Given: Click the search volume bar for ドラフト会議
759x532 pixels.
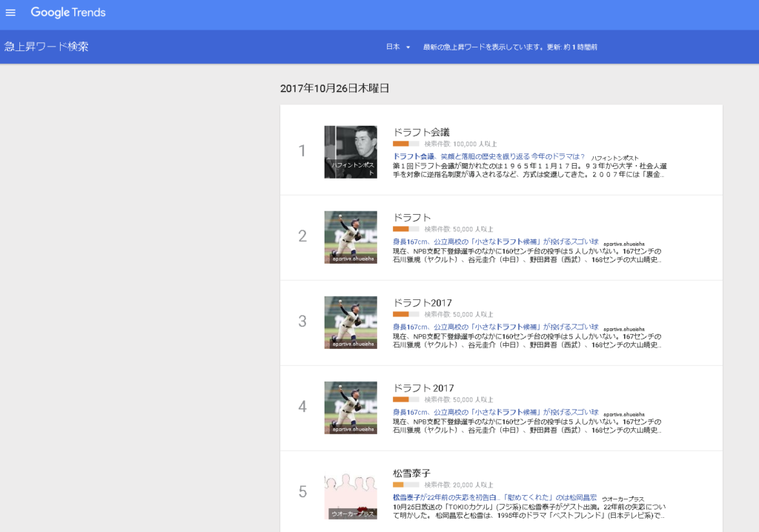Looking at the screenshot, I should 405,144.
